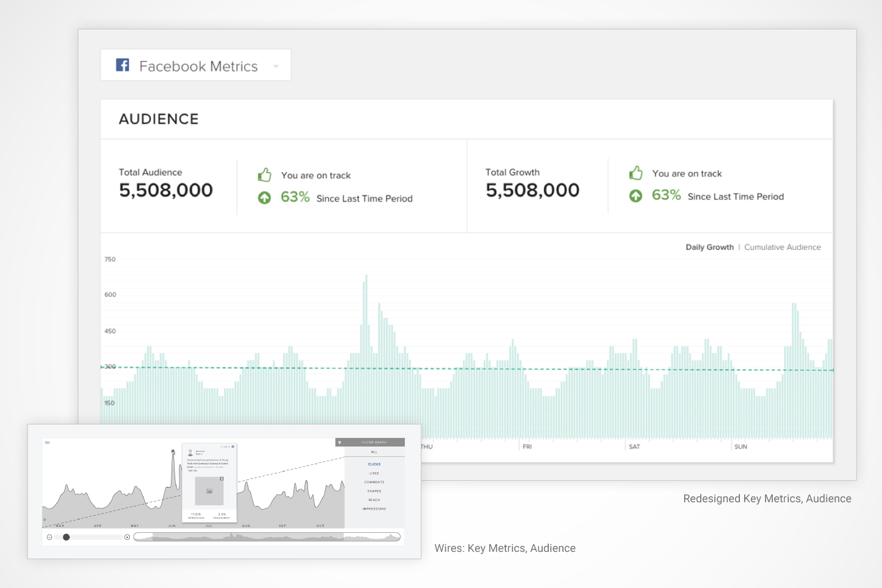Screen dimensions: 882x588
Task: Click the Total Audience value 5,508,000
Action: pyautogui.click(x=166, y=190)
